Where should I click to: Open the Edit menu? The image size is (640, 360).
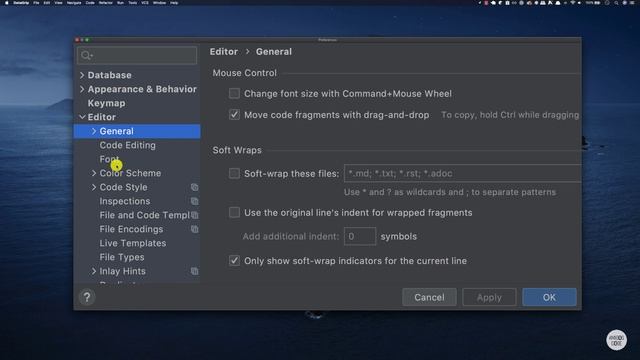point(47,3)
